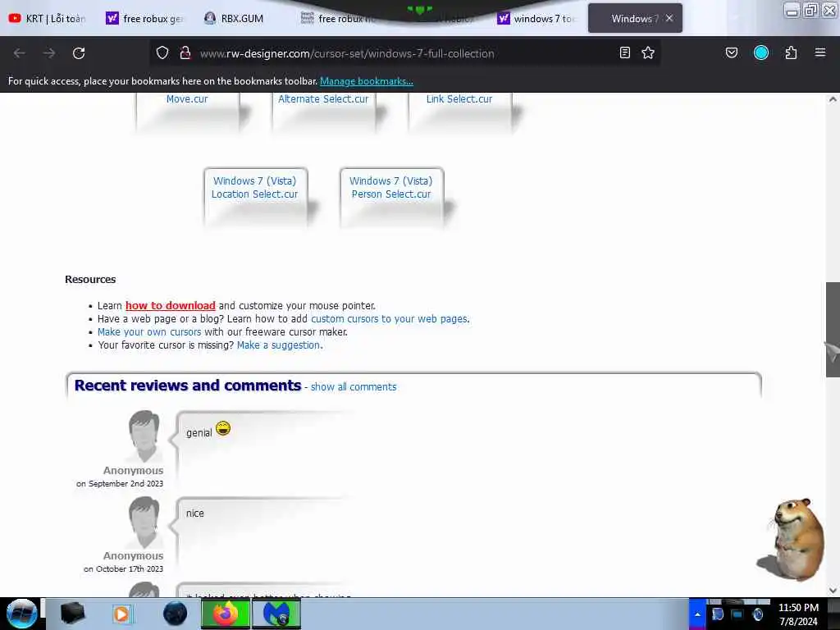Open the Make your own cursors link
840x630 pixels.
(149, 332)
